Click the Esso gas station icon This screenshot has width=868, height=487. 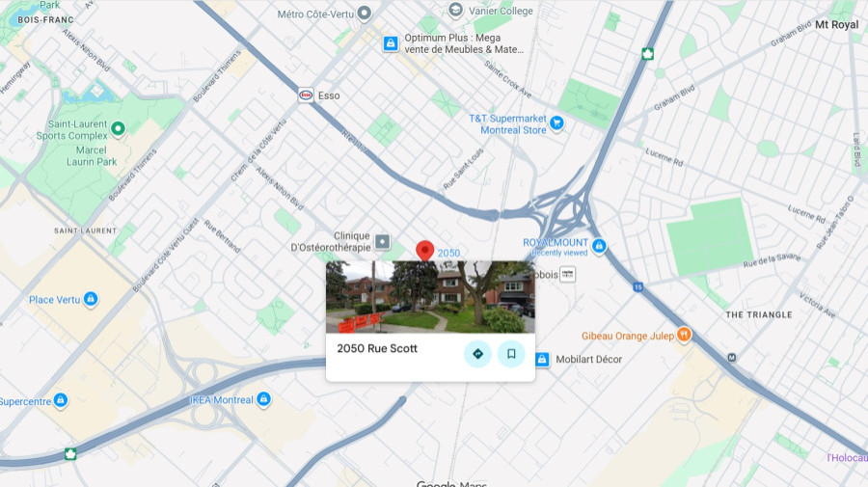(306, 95)
